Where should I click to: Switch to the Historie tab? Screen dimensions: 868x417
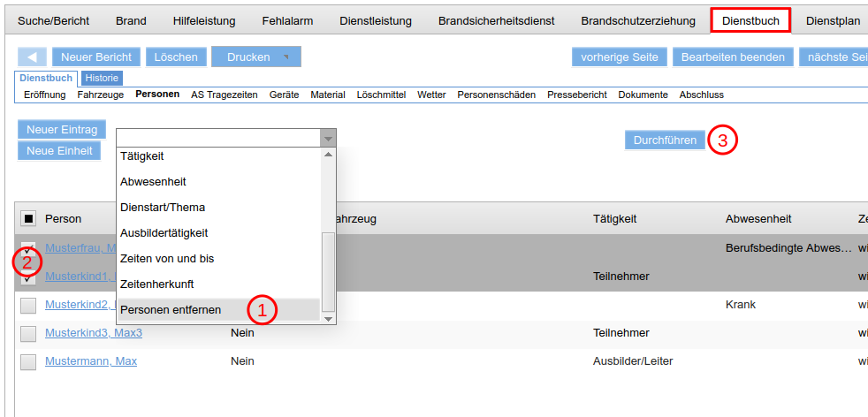click(x=102, y=79)
